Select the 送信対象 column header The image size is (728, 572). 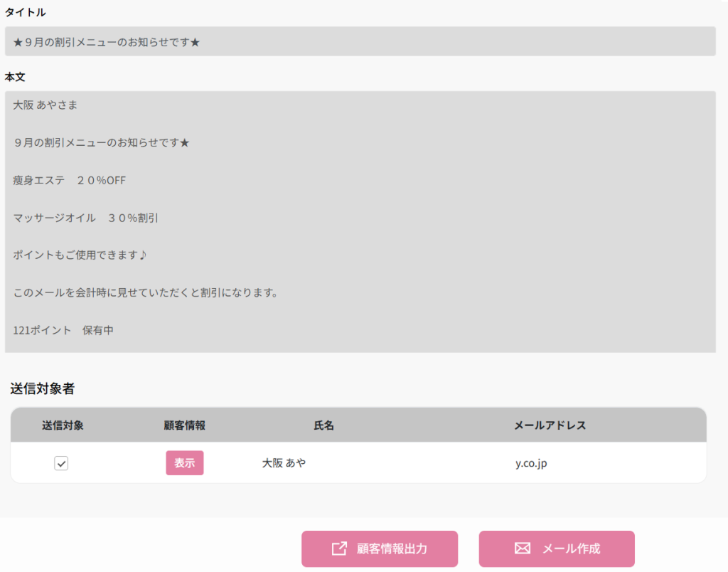(x=63, y=425)
